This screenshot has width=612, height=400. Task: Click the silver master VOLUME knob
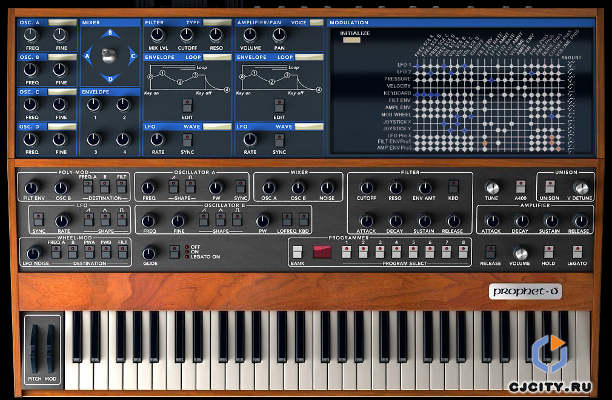(520, 254)
